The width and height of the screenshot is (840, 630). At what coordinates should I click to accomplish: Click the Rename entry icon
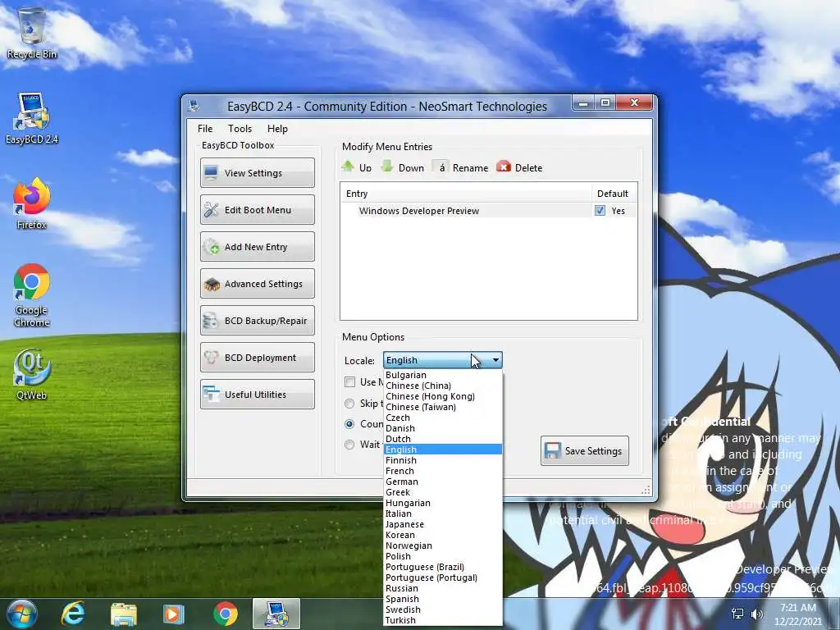(x=441, y=167)
